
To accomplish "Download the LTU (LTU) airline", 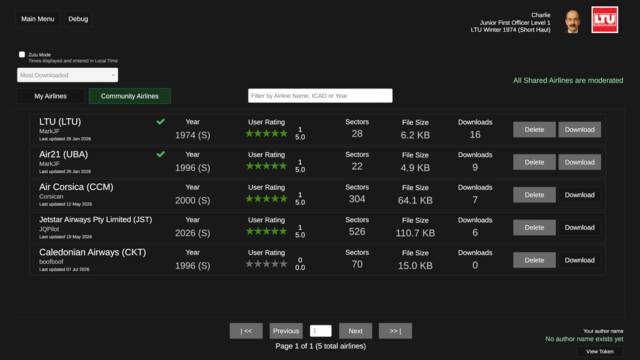I will point(580,129).
